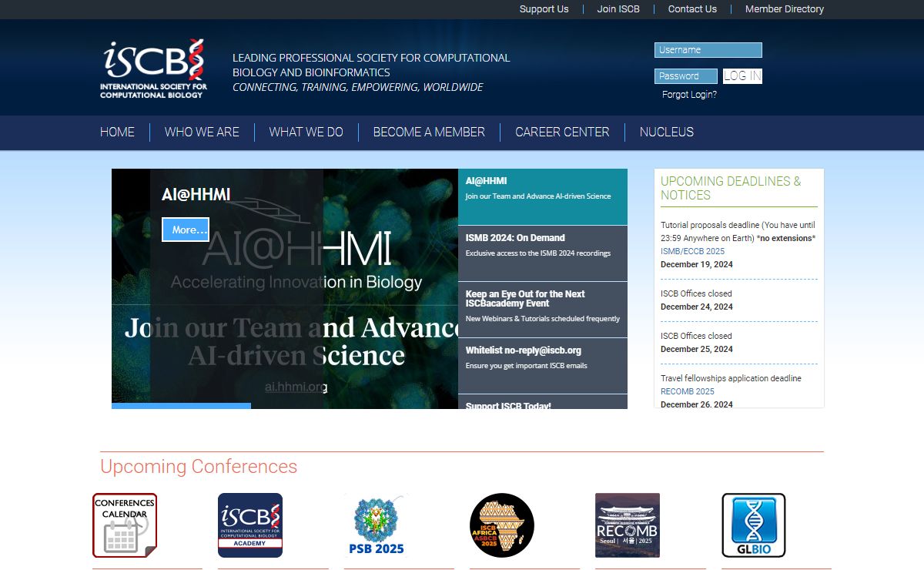Open the HOME menu item
This screenshot has width=924, height=570.
[x=117, y=132]
